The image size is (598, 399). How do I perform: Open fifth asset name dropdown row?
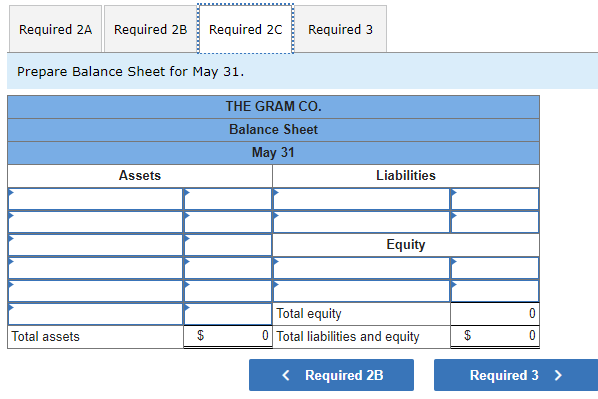pos(95,291)
